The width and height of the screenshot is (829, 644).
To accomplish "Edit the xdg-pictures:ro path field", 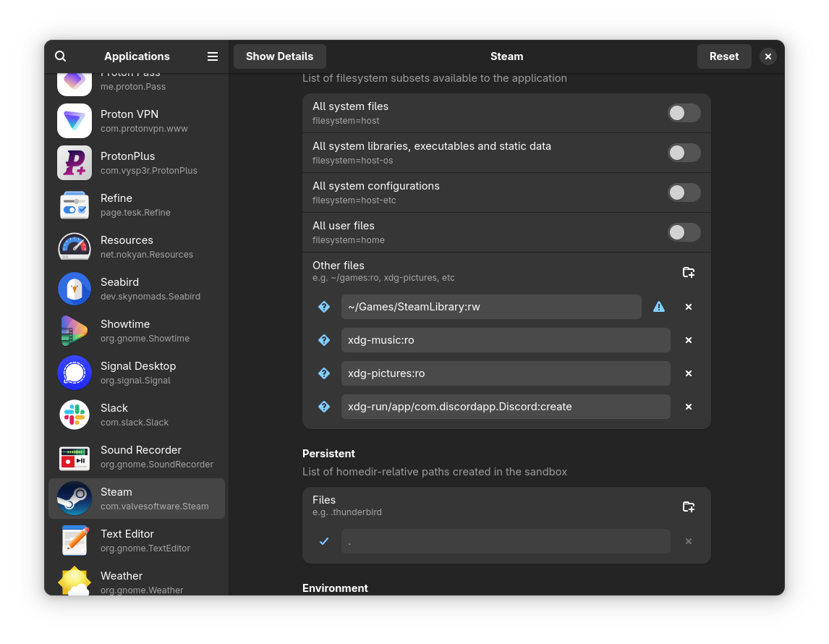I will point(505,373).
